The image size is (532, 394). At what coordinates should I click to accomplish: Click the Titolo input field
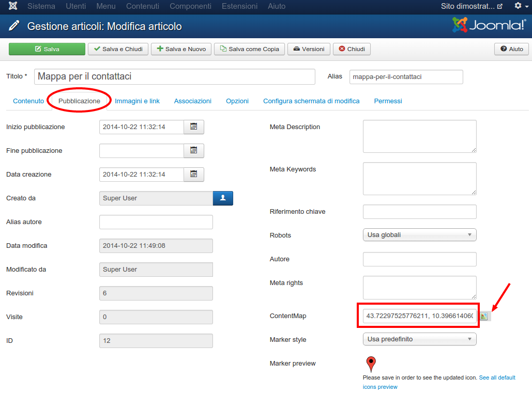point(174,76)
